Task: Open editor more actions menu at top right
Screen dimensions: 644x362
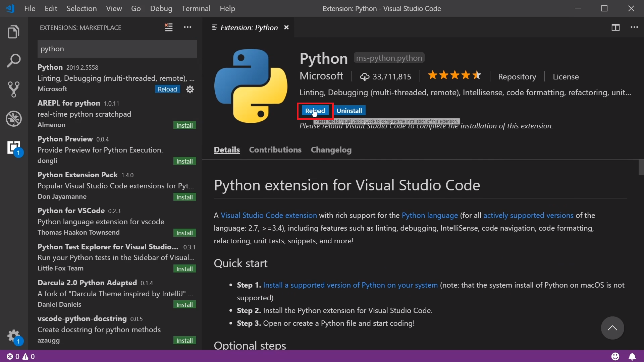Action: (x=634, y=27)
